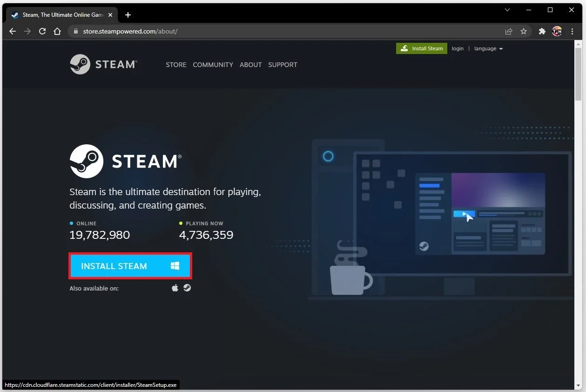The image size is (586, 392).
Task: Click the PLAYING NOW label
Action: point(204,223)
